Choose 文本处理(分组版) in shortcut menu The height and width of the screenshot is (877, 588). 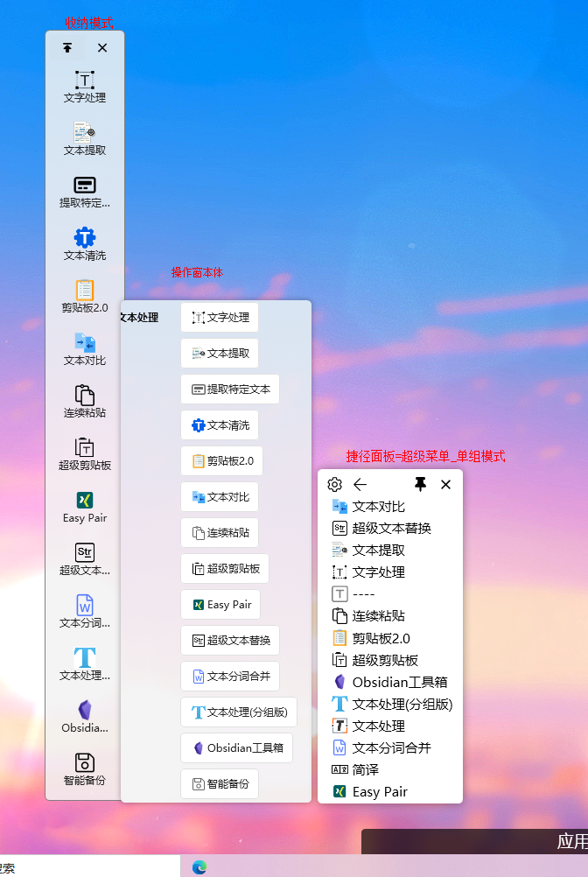pos(390,704)
